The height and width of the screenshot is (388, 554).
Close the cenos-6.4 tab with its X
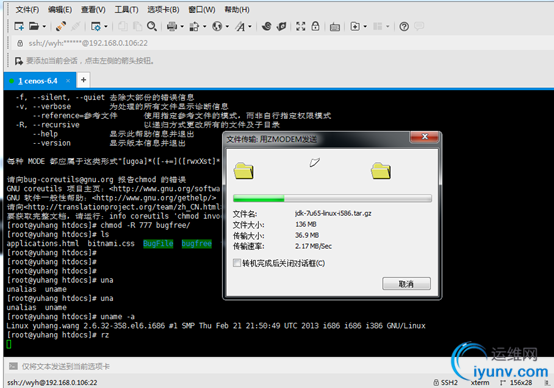68,81
